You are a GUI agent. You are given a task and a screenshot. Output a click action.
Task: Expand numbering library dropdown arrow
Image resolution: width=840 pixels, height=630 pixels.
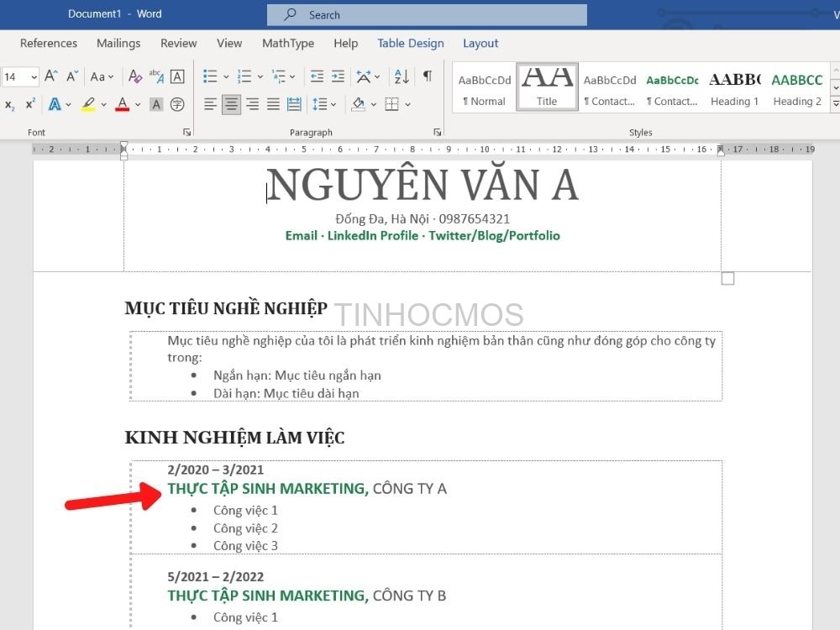tap(260, 77)
